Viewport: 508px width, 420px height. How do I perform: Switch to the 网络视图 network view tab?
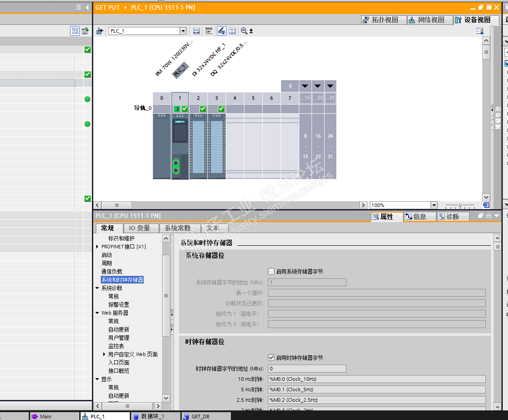[x=430, y=20]
